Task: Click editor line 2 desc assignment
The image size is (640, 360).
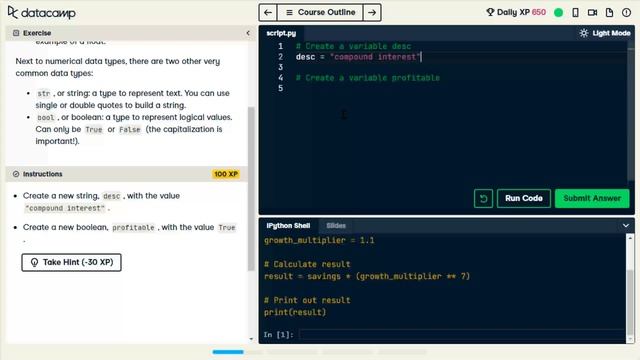Action: point(358,57)
